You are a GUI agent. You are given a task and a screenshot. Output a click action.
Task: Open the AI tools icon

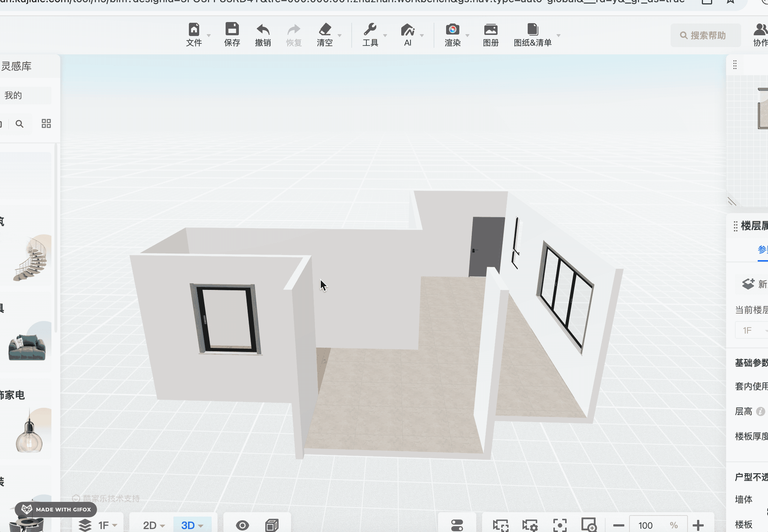[408, 29]
